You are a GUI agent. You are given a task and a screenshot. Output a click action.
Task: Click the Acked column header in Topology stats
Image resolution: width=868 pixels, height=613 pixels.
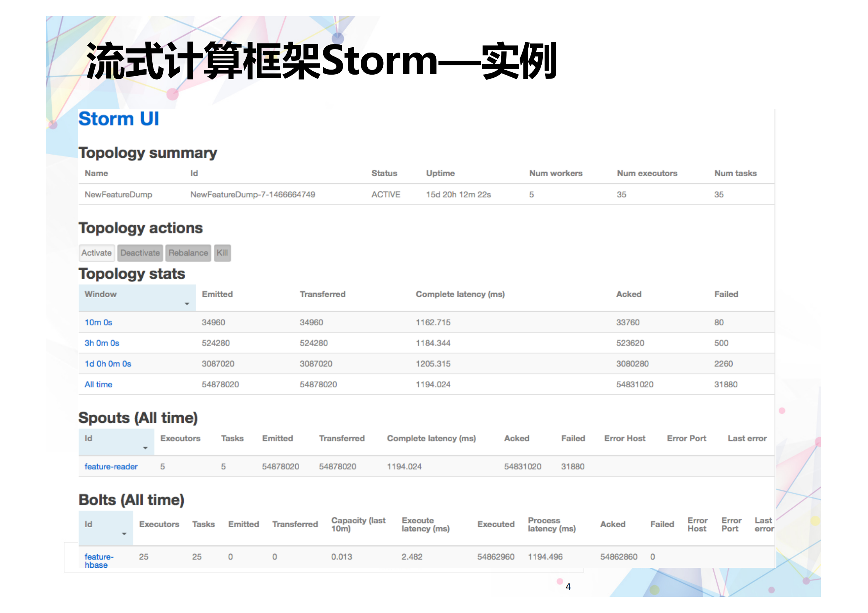point(629,294)
